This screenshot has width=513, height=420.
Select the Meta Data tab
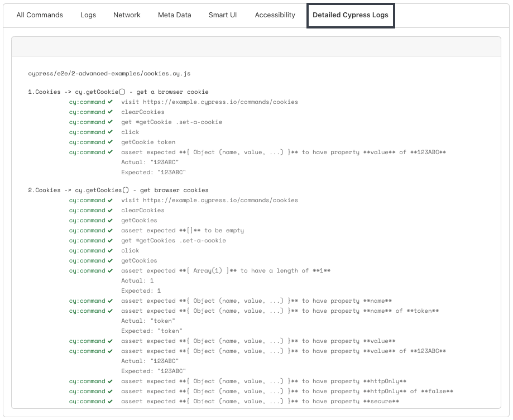(x=174, y=15)
